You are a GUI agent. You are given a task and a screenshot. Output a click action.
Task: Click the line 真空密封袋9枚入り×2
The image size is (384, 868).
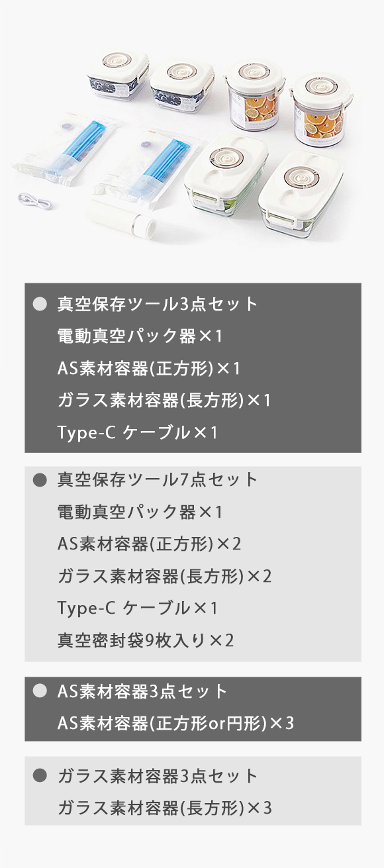click(146, 640)
